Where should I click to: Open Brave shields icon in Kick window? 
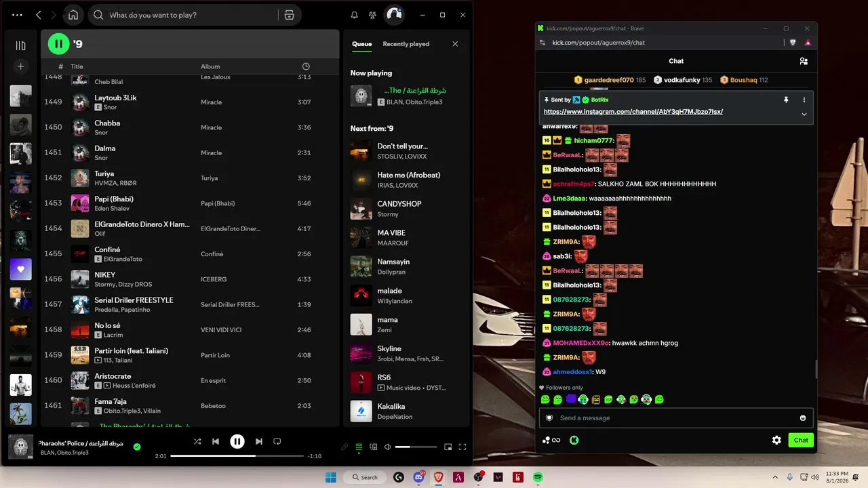point(793,42)
